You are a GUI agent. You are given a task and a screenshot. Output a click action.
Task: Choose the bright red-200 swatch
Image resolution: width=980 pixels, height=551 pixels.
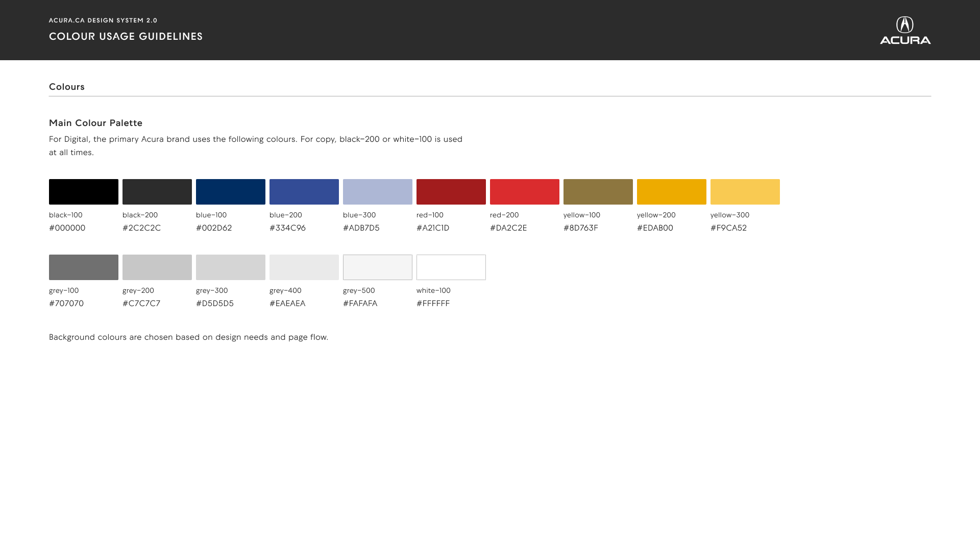525,192
